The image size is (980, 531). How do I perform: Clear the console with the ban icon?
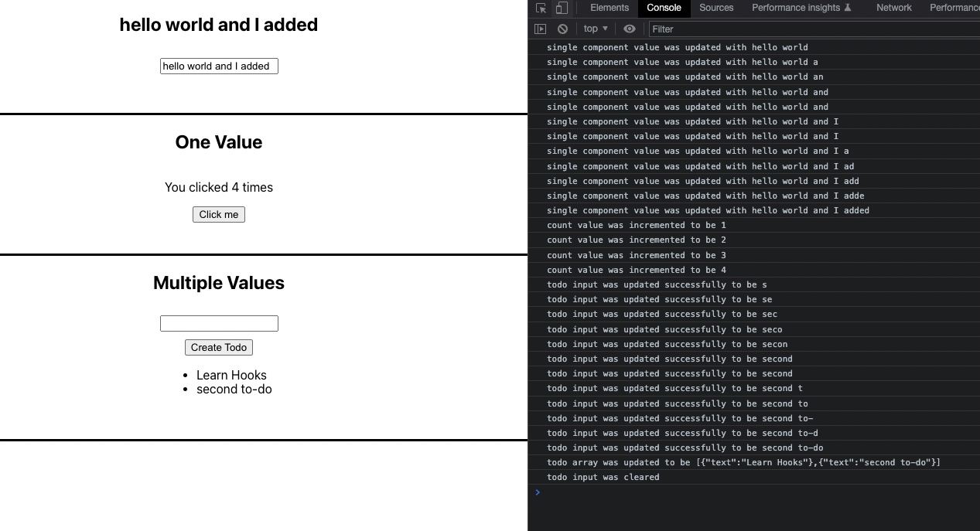pyautogui.click(x=562, y=29)
